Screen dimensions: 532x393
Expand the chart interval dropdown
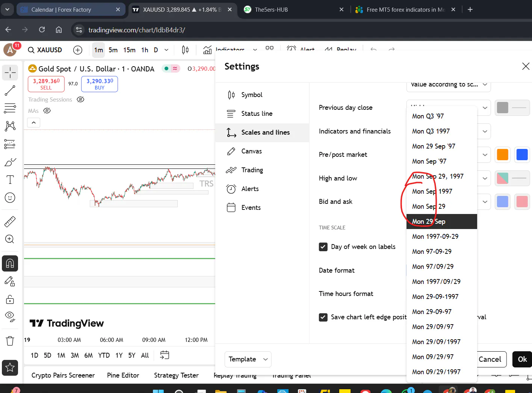(x=166, y=50)
